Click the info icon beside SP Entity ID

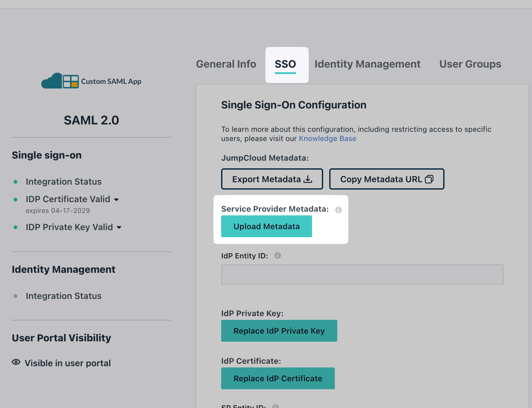(x=276, y=406)
